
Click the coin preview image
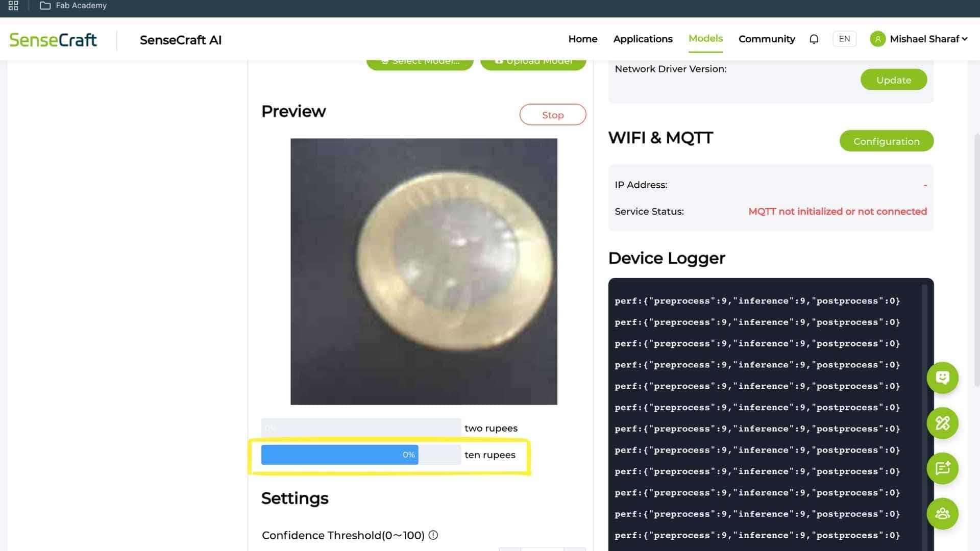click(424, 271)
